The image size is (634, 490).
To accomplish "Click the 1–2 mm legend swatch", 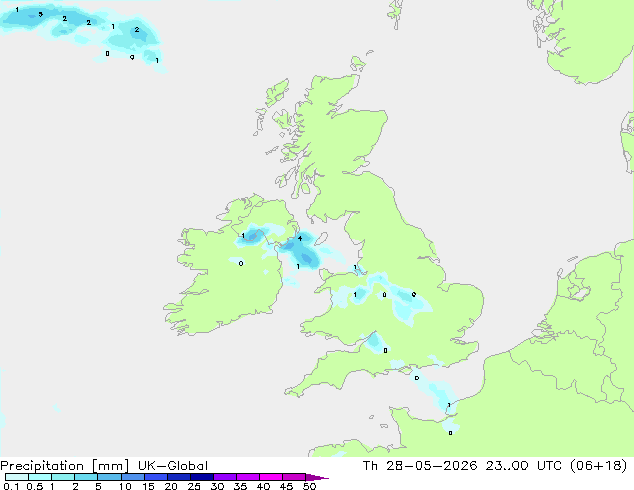I will pyautogui.click(x=63, y=477).
